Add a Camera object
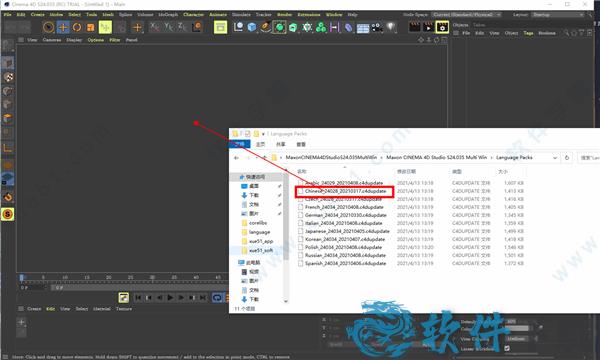The width and height of the screenshot is (600, 360). click(x=377, y=27)
